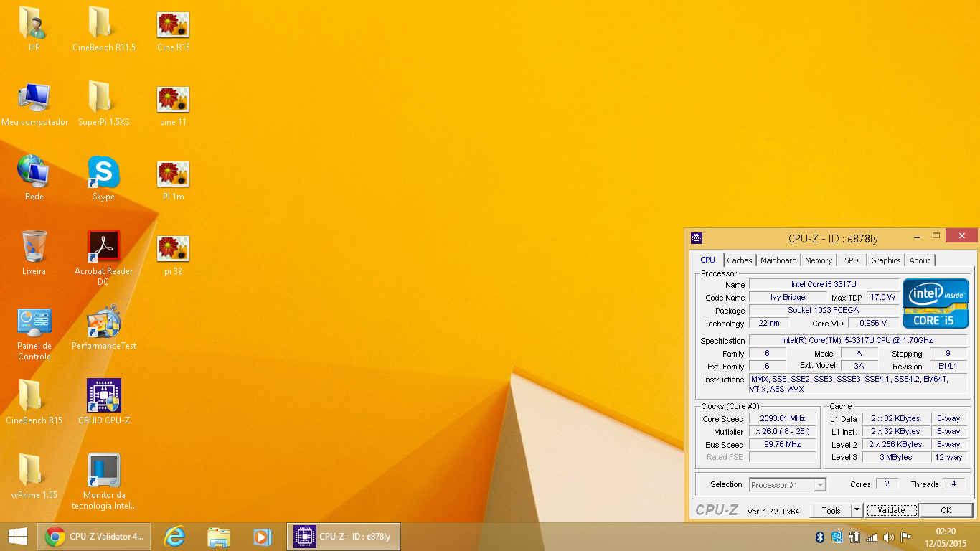
Task: Click the Name field Intel Core i5 3317U
Action: (x=824, y=285)
